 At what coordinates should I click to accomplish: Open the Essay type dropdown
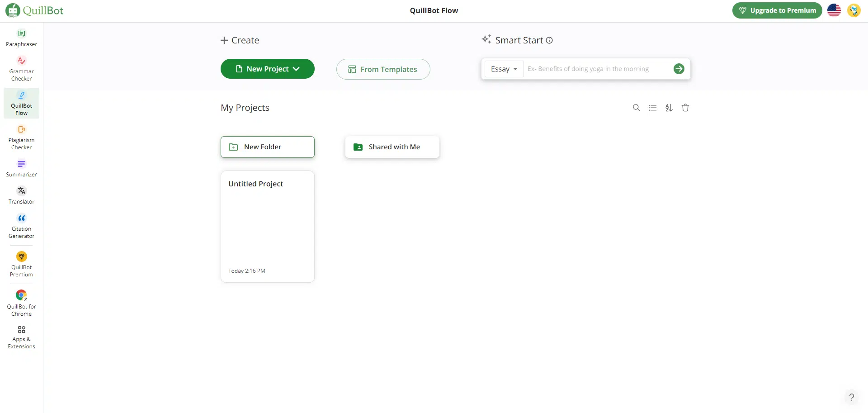(x=504, y=69)
